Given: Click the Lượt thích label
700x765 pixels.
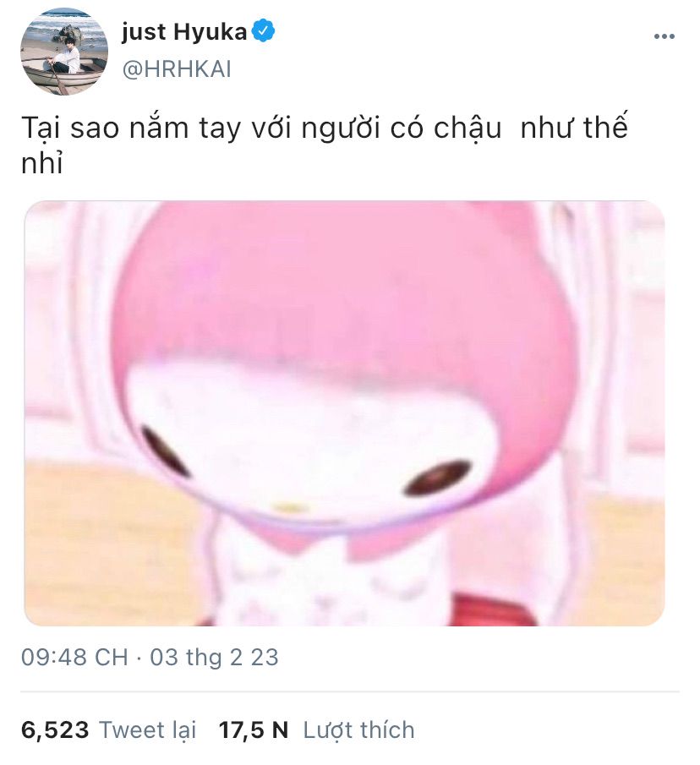Looking at the screenshot, I should (x=359, y=729).
